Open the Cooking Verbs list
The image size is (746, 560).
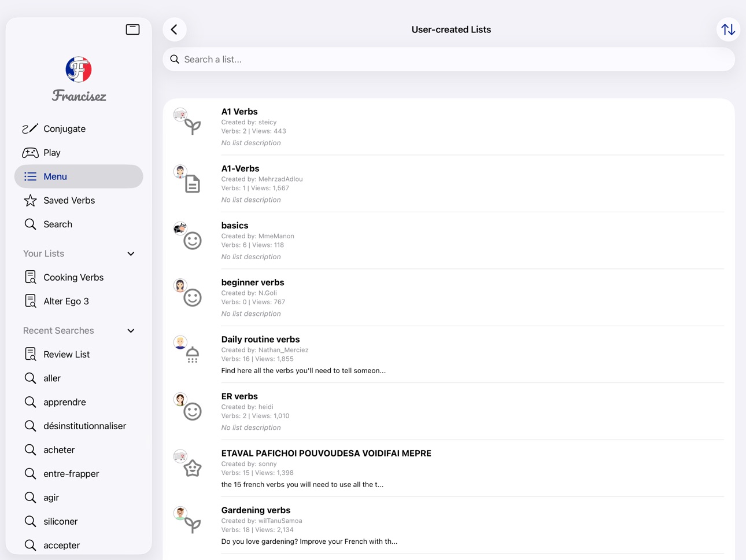point(79,277)
